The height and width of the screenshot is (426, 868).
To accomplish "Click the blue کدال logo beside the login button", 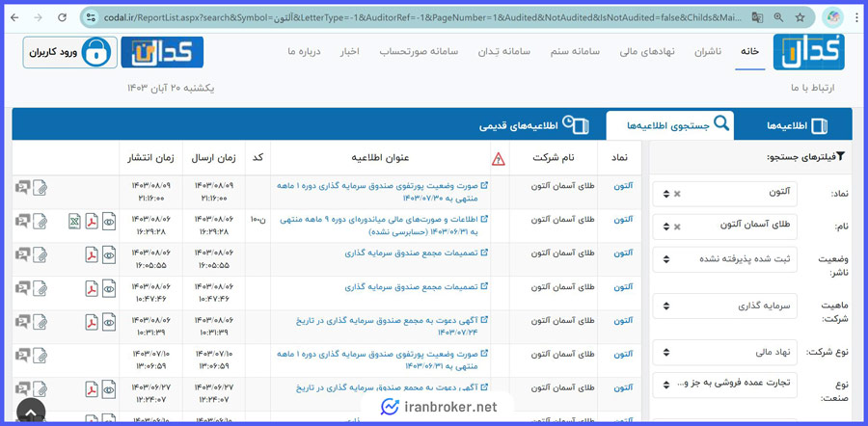I will pos(162,52).
